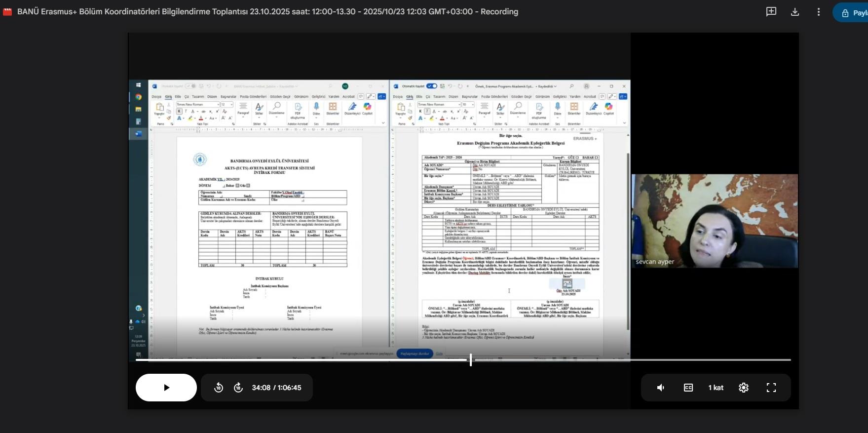Mute the video volume

coord(661,388)
